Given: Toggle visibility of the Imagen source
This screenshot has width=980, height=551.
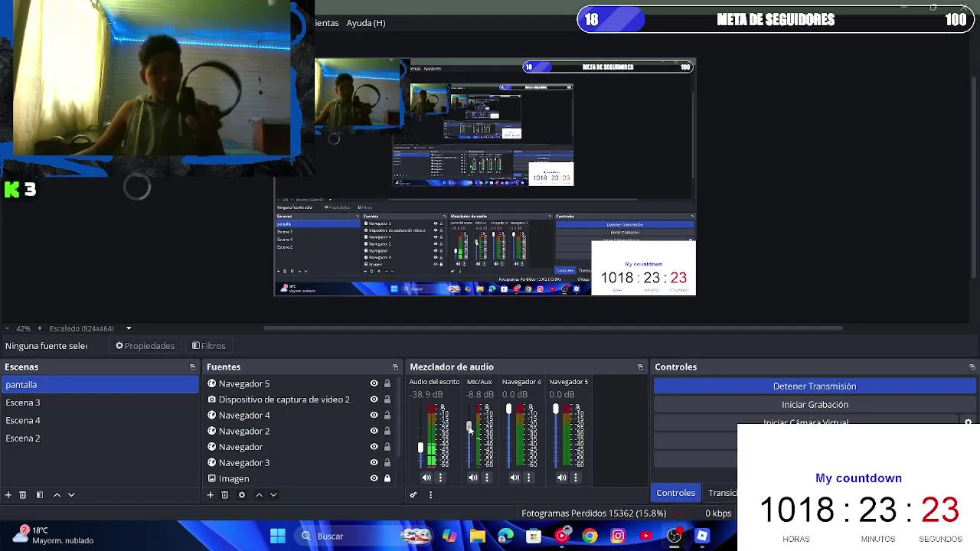Looking at the screenshot, I should (374, 478).
